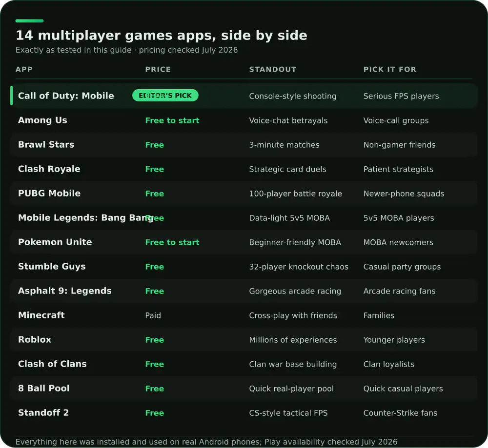The width and height of the screenshot is (488, 448).
Task: Click '32-player knockout chaos' text
Action: tap(299, 267)
